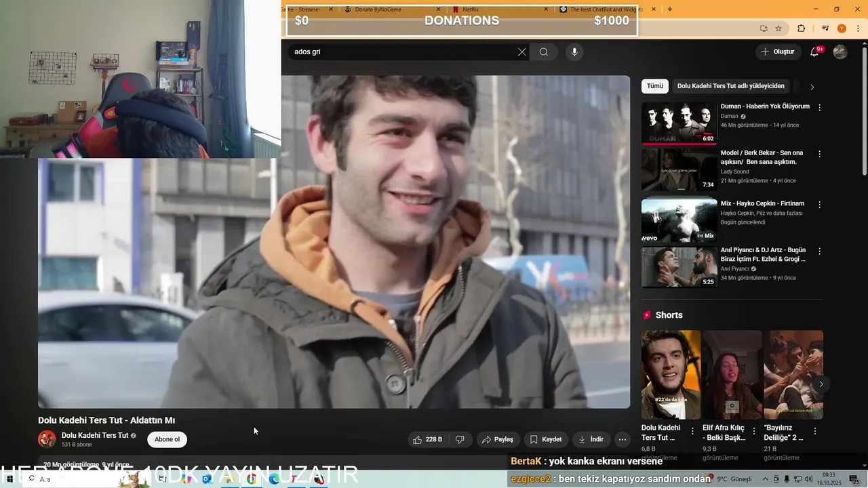Open options for Dolu Kadehi Ters Tut short
This screenshot has height=488, width=868.
pos(692,431)
